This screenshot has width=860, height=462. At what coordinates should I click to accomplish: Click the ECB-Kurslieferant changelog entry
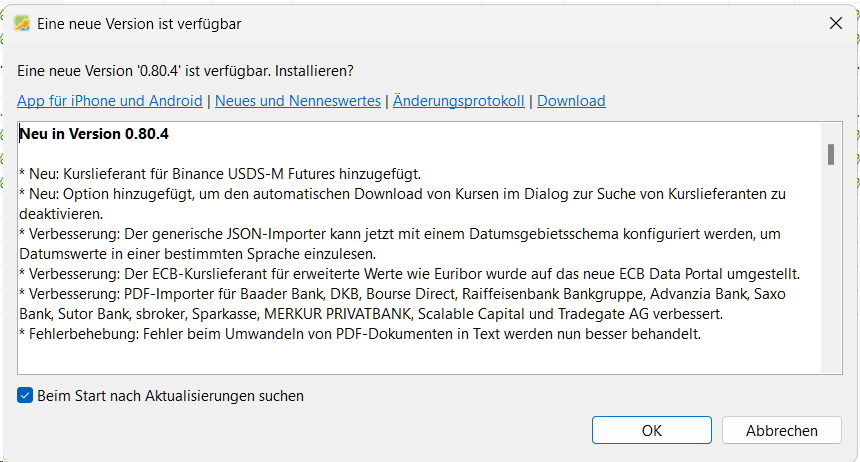(x=410, y=275)
